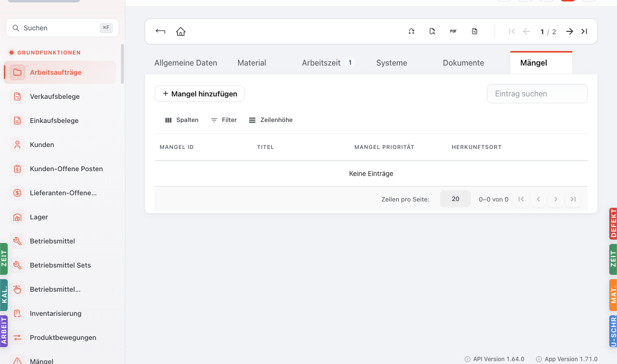The height and width of the screenshot is (364, 617).
Task: Click Kunden person icon
Action: [x=17, y=145]
